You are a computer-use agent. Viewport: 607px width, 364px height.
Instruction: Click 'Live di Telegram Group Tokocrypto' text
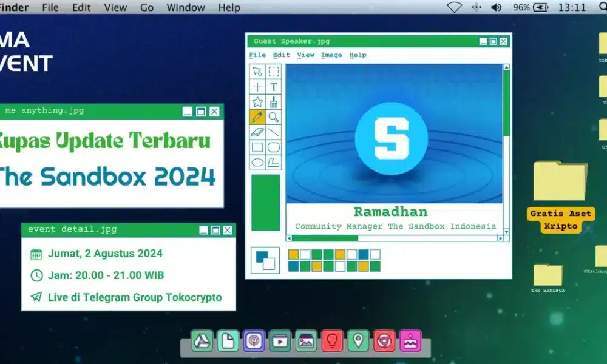click(135, 297)
